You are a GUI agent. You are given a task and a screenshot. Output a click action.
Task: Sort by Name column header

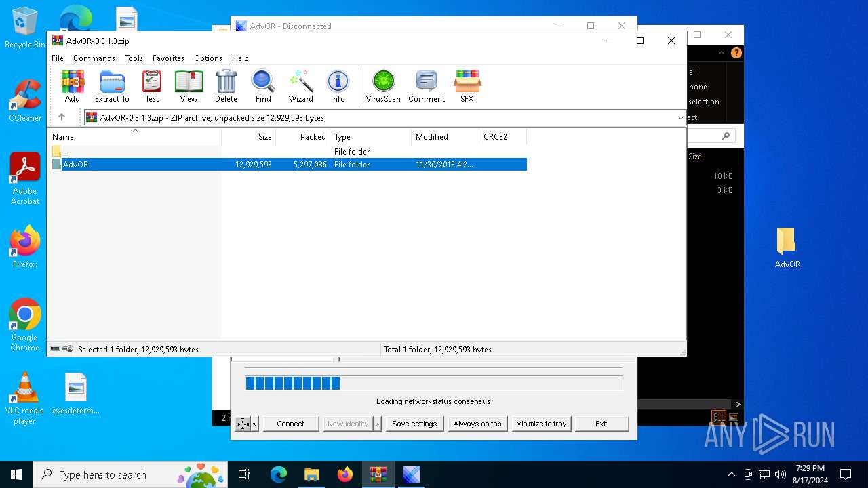[136, 137]
